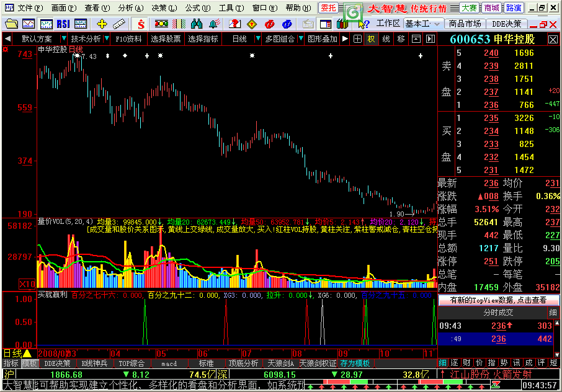Select the 财 tab in the quote panel

point(466,363)
